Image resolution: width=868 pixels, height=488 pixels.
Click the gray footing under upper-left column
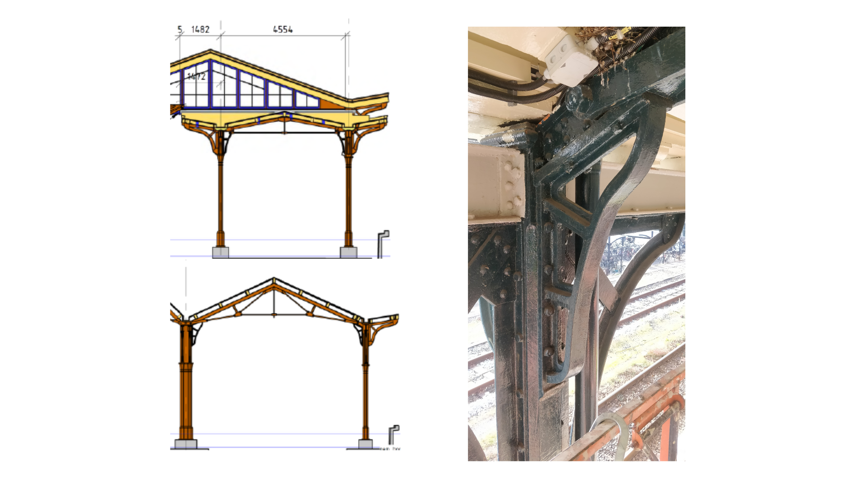(220, 252)
